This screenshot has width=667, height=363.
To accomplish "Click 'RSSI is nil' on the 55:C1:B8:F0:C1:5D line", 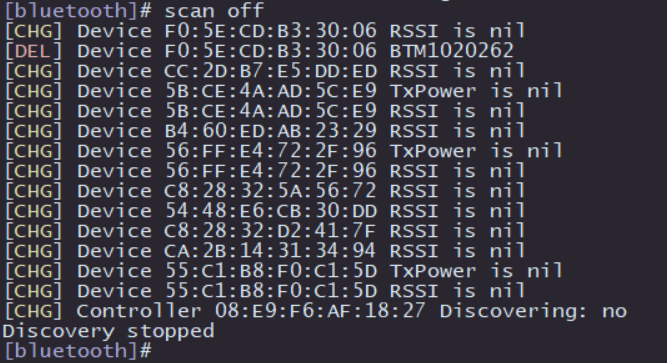I will [x=457, y=291].
